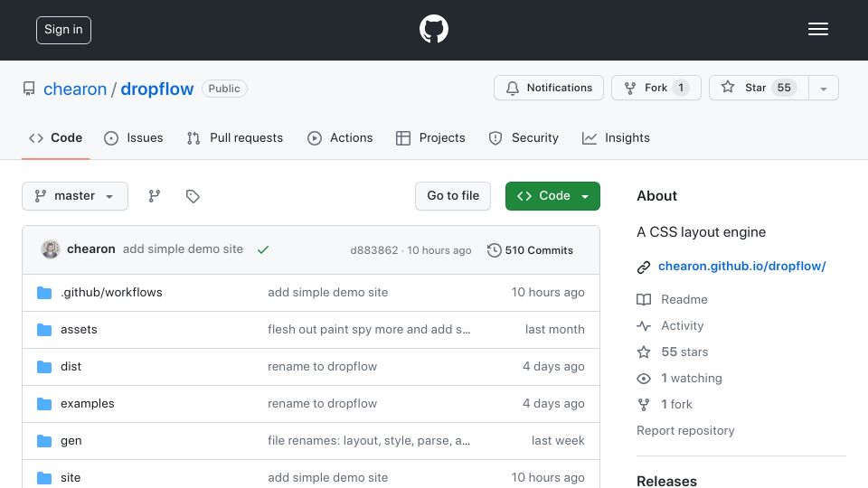Expand the star lists dropdown arrow
This screenshot has height=488, width=868.
point(824,89)
